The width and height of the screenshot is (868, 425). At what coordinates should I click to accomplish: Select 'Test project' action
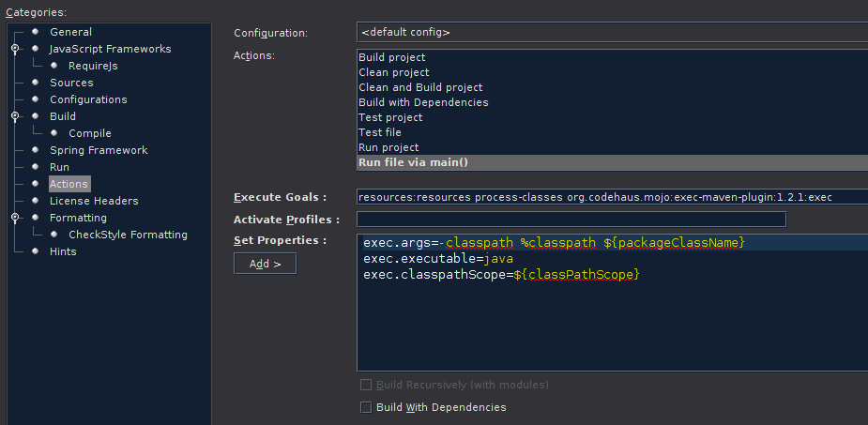tap(612, 117)
